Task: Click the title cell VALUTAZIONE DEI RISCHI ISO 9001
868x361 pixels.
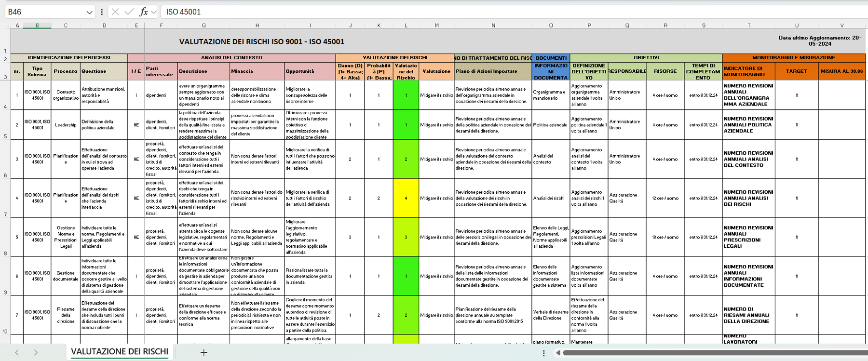Action: pyautogui.click(x=261, y=42)
